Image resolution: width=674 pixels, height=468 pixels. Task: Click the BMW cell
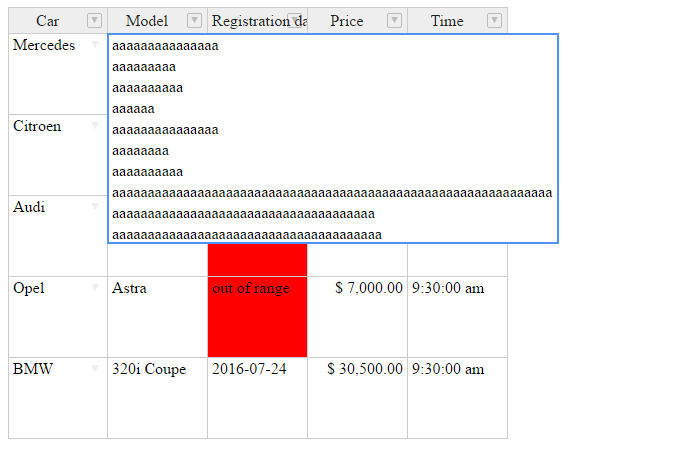point(58,398)
